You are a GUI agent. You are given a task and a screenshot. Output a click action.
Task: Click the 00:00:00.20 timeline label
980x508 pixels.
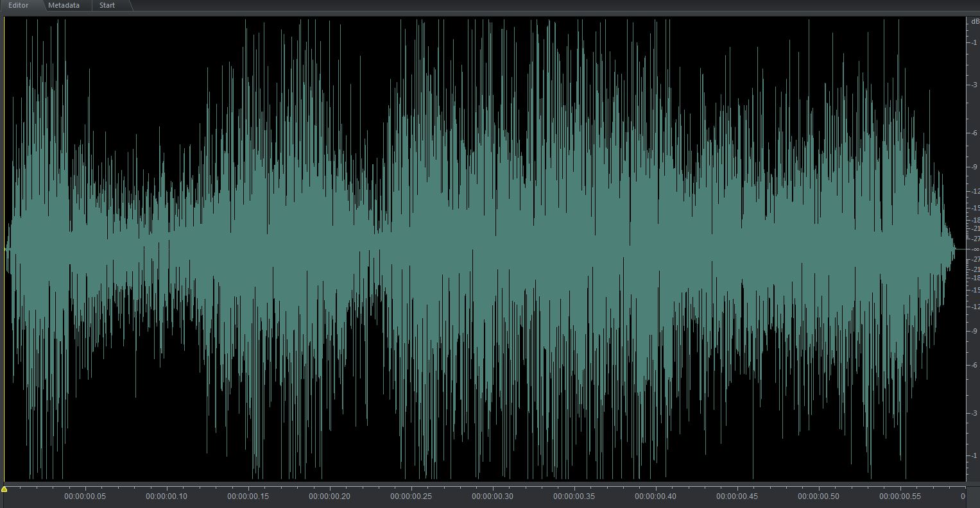point(329,496)
